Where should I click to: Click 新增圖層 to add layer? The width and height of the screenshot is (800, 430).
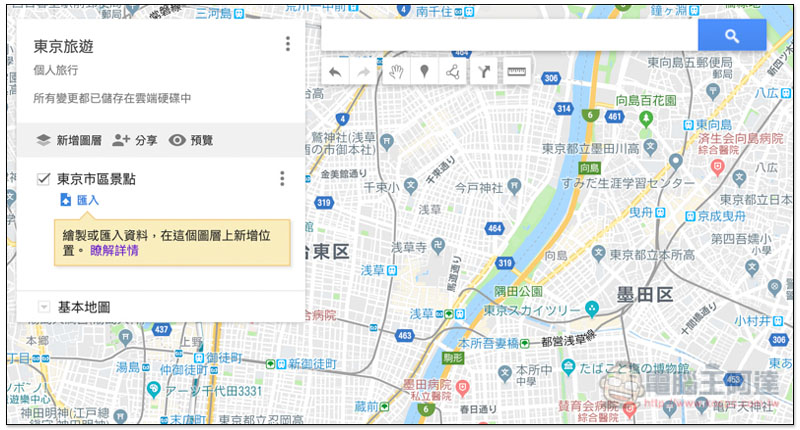coord(69,140)
